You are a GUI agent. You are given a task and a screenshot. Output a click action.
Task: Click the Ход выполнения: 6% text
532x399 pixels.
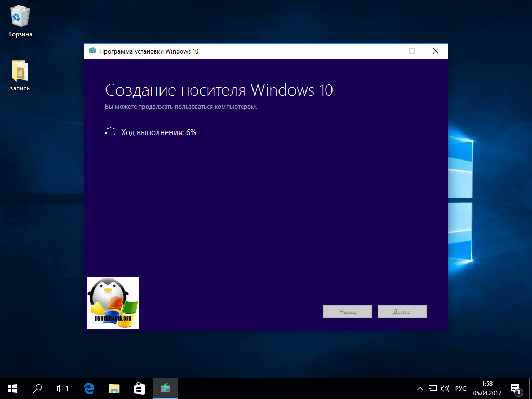coord(159,132)
